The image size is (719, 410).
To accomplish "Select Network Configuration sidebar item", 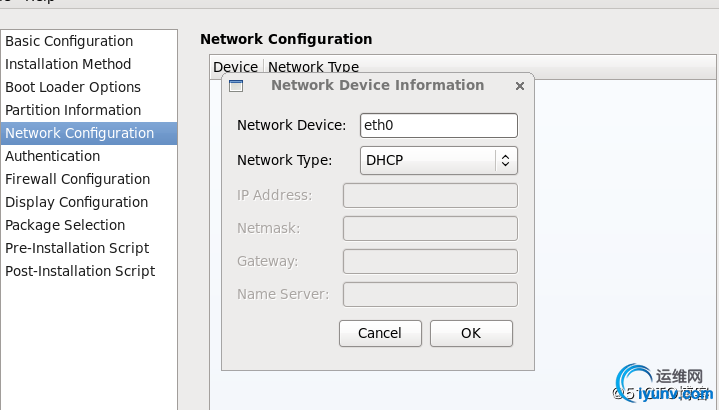I will click(x=89, y=133).
